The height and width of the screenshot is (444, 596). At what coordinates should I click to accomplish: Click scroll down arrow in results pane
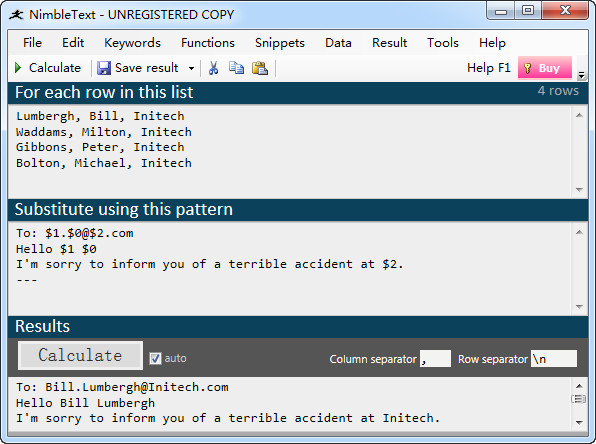coord(579,422)
